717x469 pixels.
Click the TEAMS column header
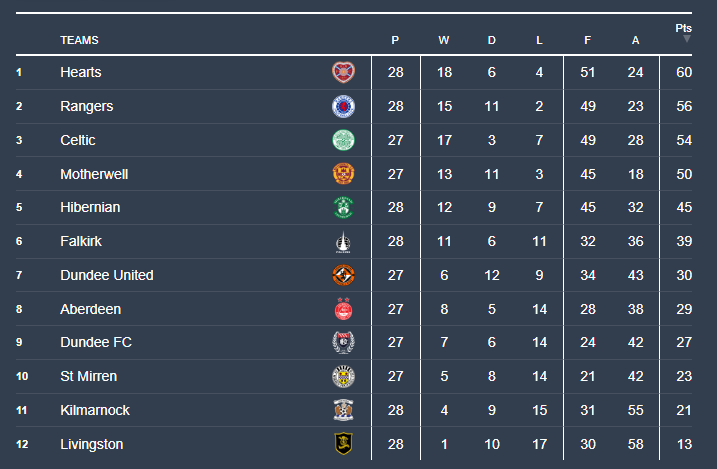[79, 41]
